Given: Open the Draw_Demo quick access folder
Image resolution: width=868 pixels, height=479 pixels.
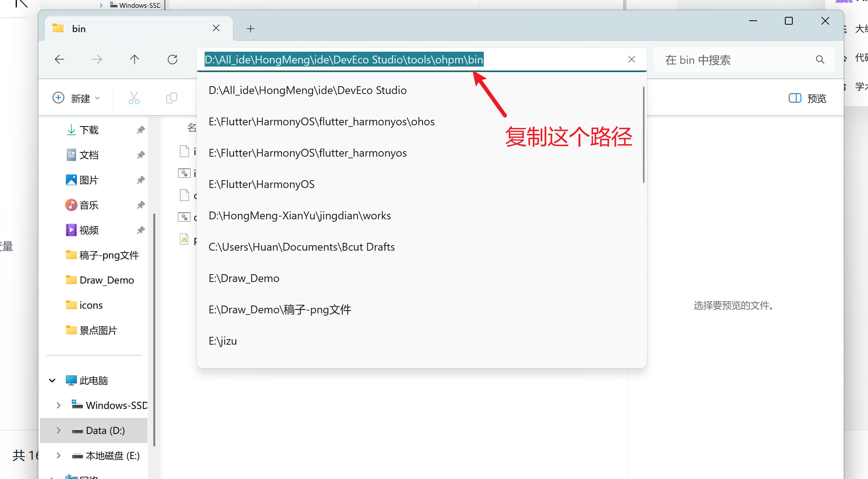Looking at the screenshot, I should (x=106, y=280).
